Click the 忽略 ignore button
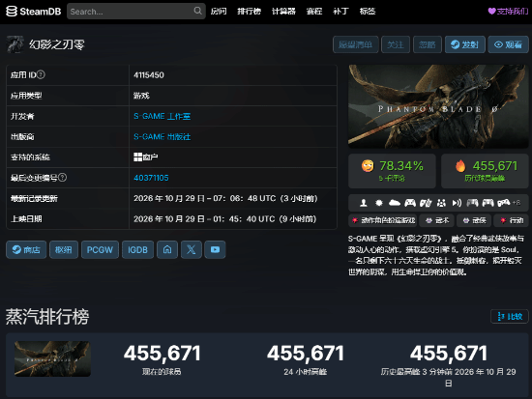 coord(428,44)
